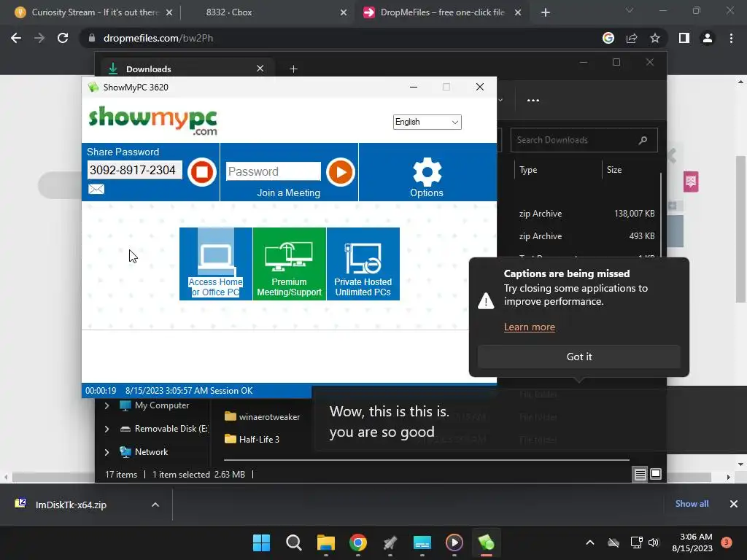Open clock showing 3:06 AM 8/15/2023

coord(692,542)
